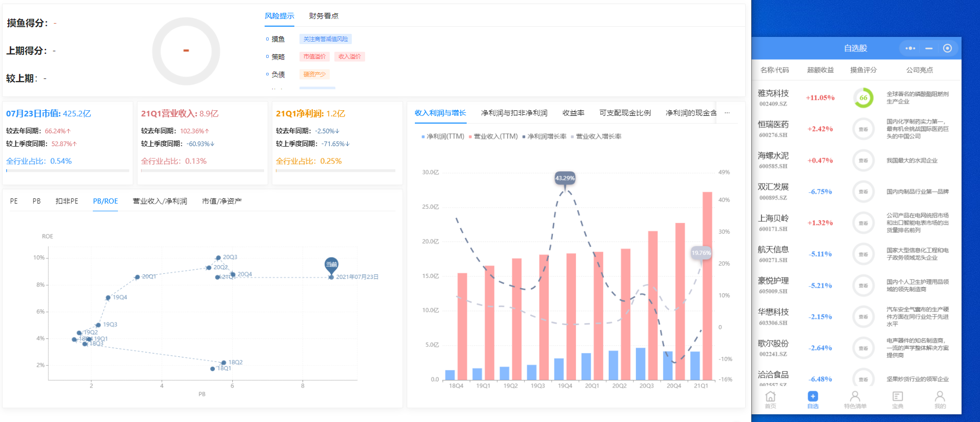980x422 pixels.
Task: Select the PE valuation tab
Action: pyautogui.click(x=14, y=201)
